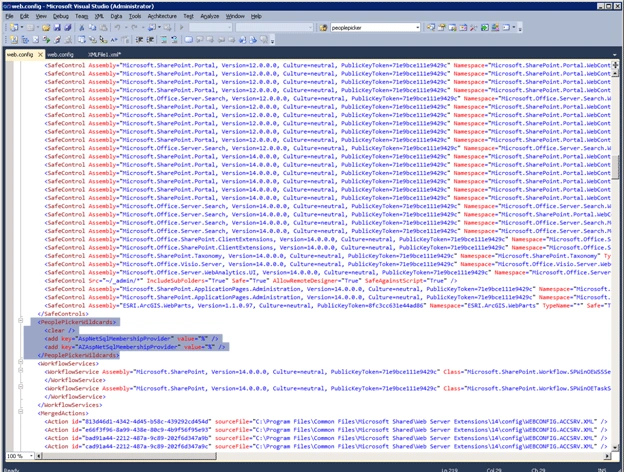Viewport: 624px width, 472px height.
Task: Open the find combo box dropdown arrow
Action: coord(417,27)
